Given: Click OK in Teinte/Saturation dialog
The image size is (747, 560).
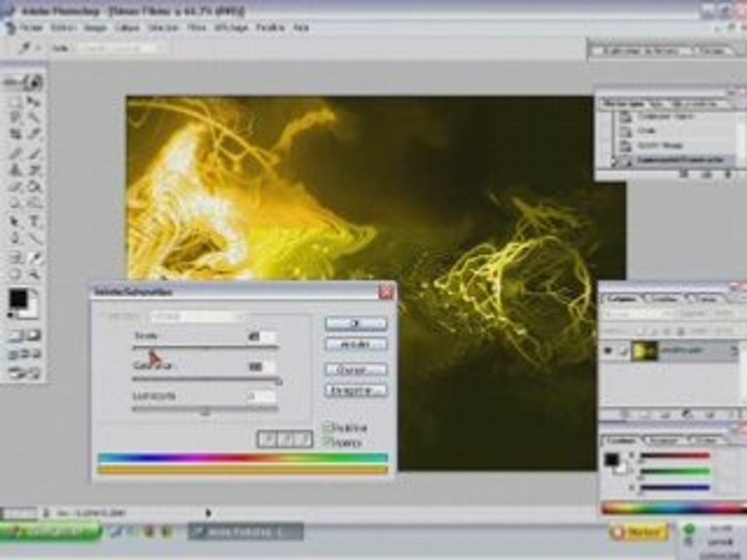Looking at the screenshot, I should tap(356, 324).
